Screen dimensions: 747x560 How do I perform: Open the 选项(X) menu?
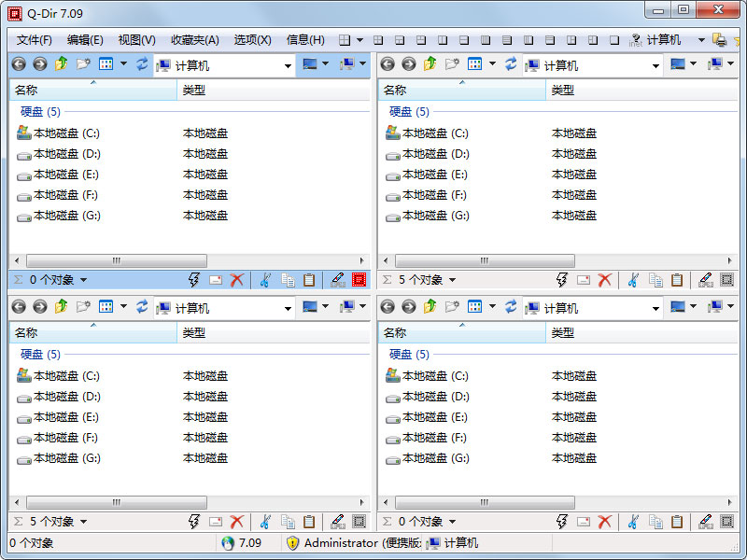tap(252, 40)
